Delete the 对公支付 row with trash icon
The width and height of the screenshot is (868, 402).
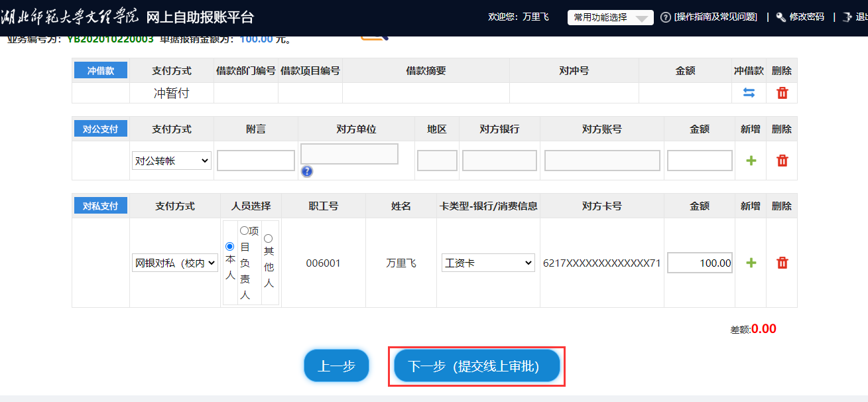(x=782, y=161)
